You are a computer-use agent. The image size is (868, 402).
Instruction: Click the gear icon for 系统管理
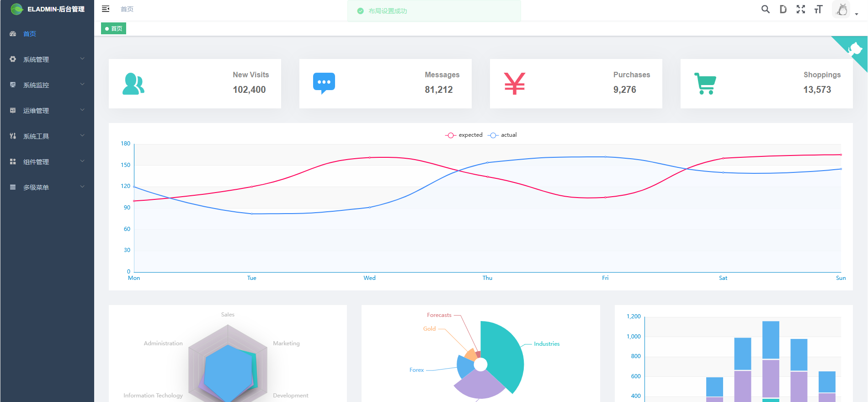point(13,59)
